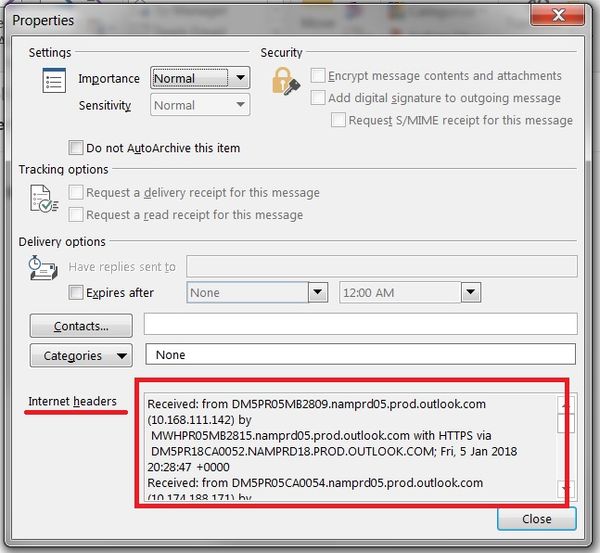Viewport: 600px width, 553px height.
Task: Toggle Add digital signature to outgoing message
Action: [x=318, y=98]
